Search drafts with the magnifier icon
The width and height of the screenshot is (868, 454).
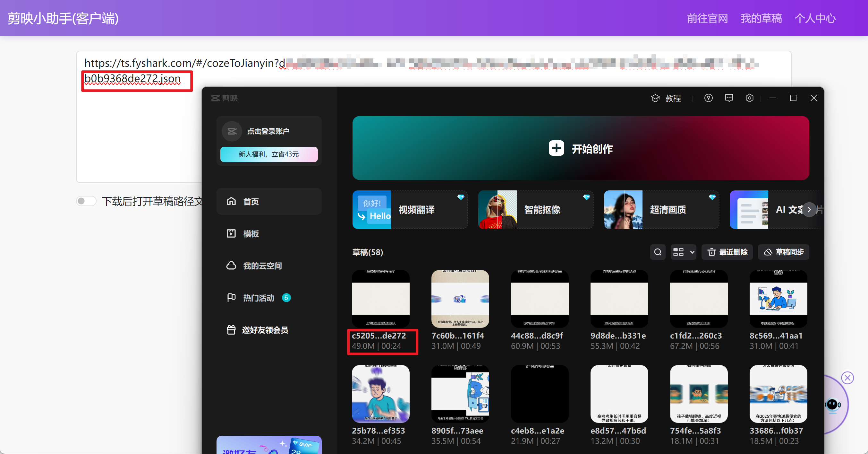point(658,252)
